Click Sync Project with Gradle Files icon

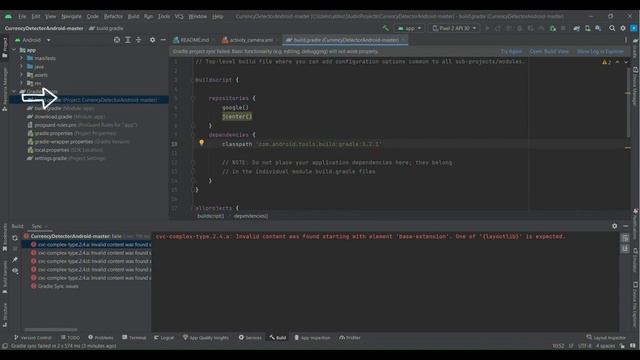576,28
